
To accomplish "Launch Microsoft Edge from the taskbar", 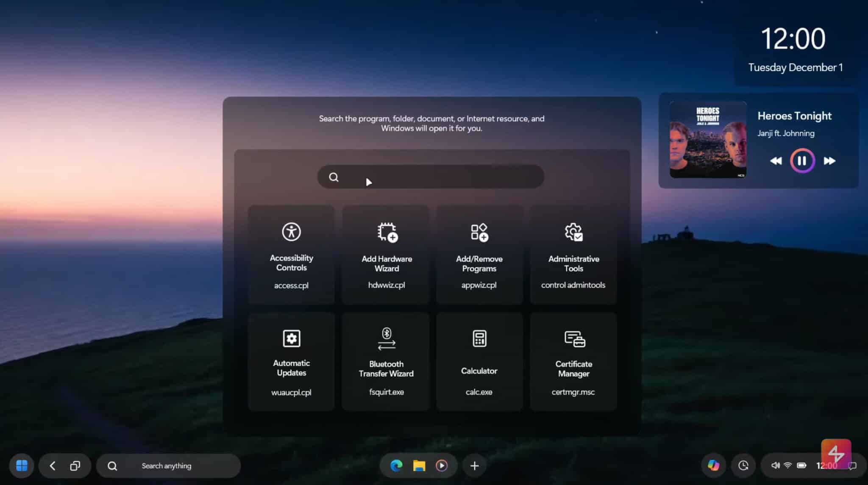I will click(x=396, y=465).
